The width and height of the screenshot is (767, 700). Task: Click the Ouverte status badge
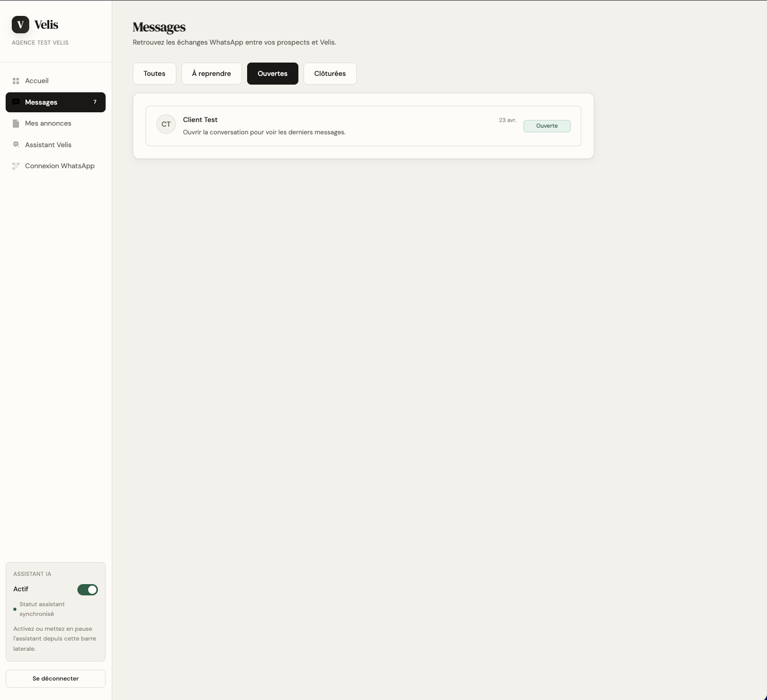[x=547, y=126]
